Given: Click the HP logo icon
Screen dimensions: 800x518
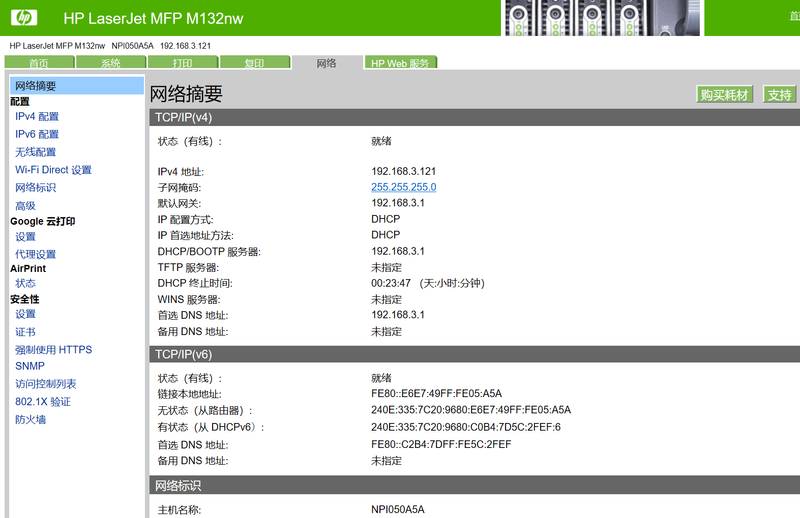Looking at the screenshot, I should point(23,17).
